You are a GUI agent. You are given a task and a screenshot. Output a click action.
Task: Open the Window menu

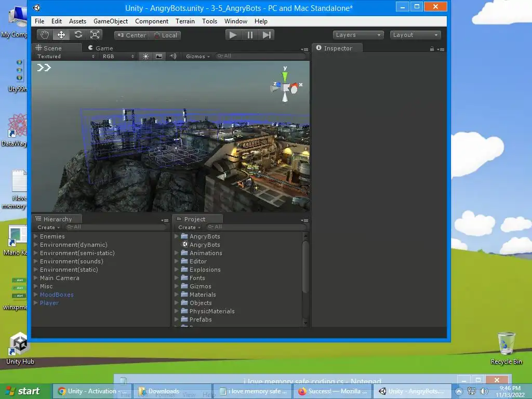pyautogui.click(x=236, y=21)
